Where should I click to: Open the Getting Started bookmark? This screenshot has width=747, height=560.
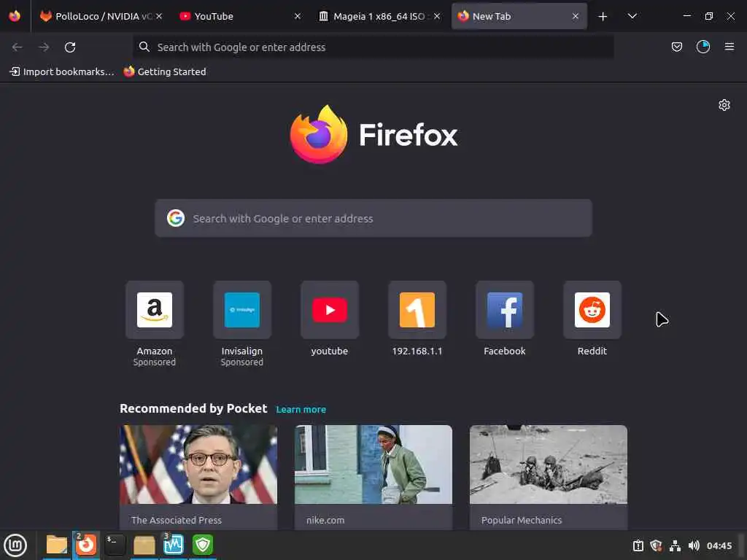tap(165, 71)
